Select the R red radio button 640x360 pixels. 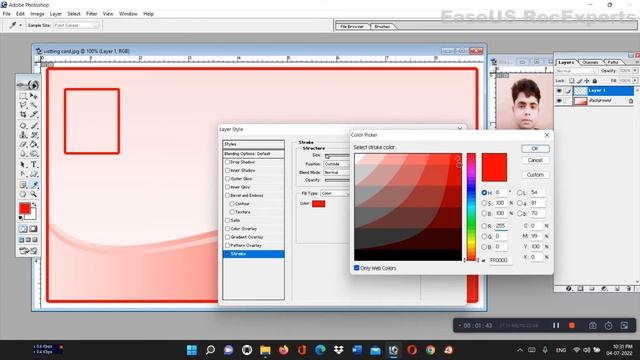(484, 226)
